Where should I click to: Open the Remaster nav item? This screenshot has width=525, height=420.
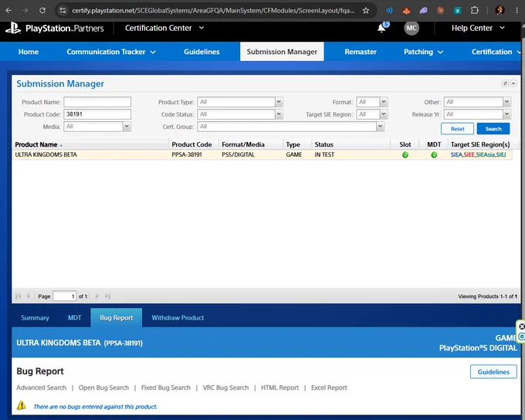tap(361, 52)
